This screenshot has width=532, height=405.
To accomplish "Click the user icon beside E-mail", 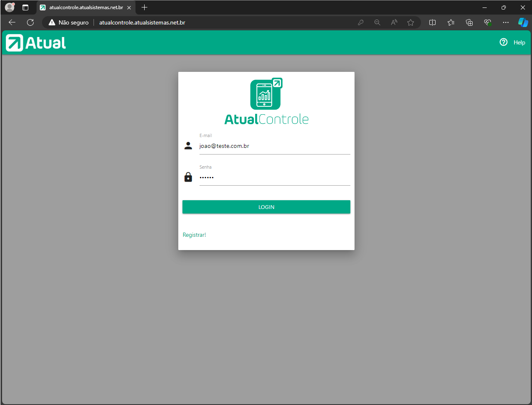I will point(188,145).
